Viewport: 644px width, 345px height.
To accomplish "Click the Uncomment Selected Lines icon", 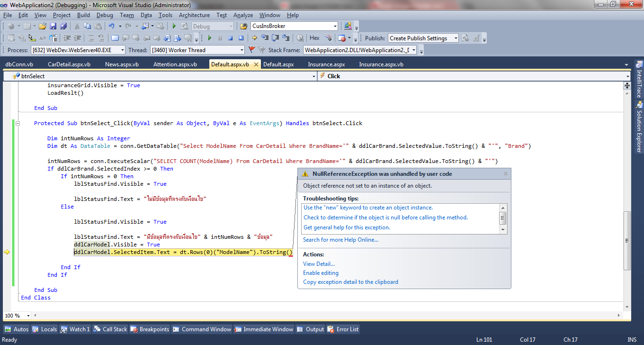I will pyautogui.click(x=101, y=38).
